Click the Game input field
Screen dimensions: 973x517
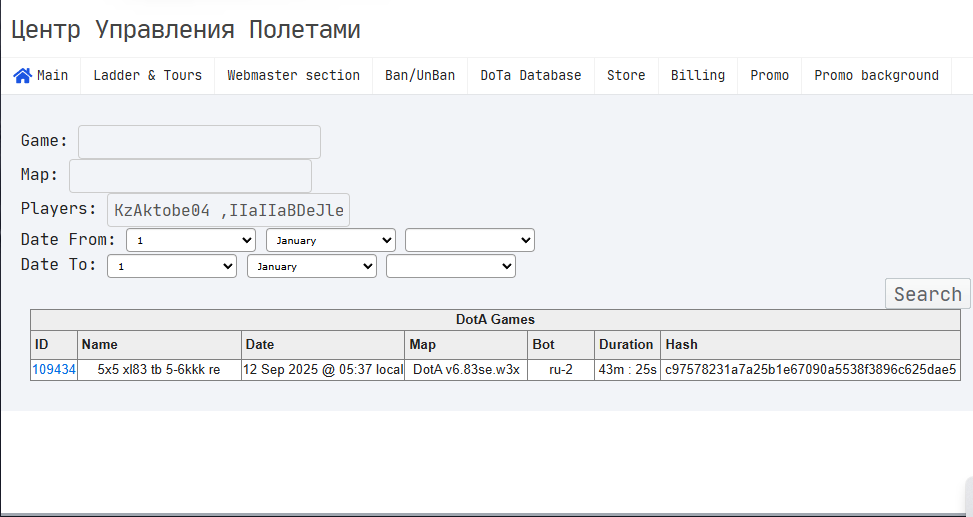pyautogui.click(x=199, y=142)
